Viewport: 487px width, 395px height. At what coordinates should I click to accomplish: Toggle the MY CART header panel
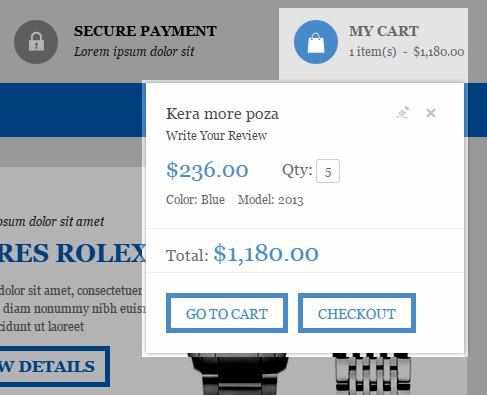(373, 44)
